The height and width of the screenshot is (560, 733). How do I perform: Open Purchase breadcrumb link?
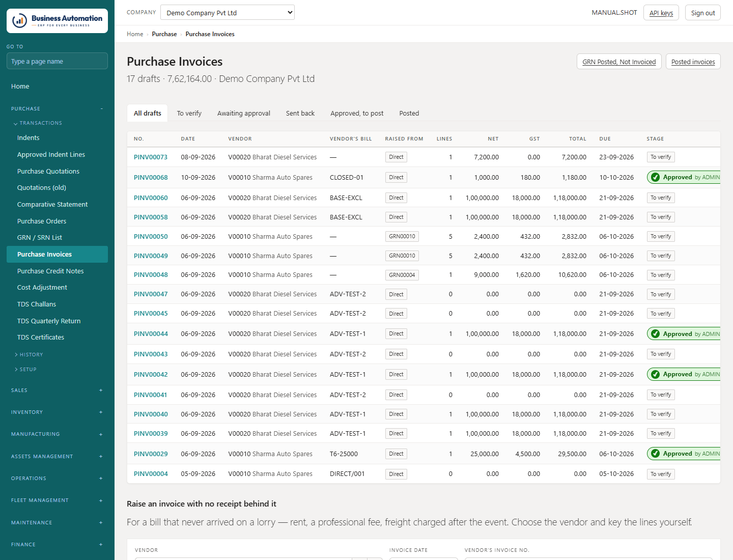164,34
